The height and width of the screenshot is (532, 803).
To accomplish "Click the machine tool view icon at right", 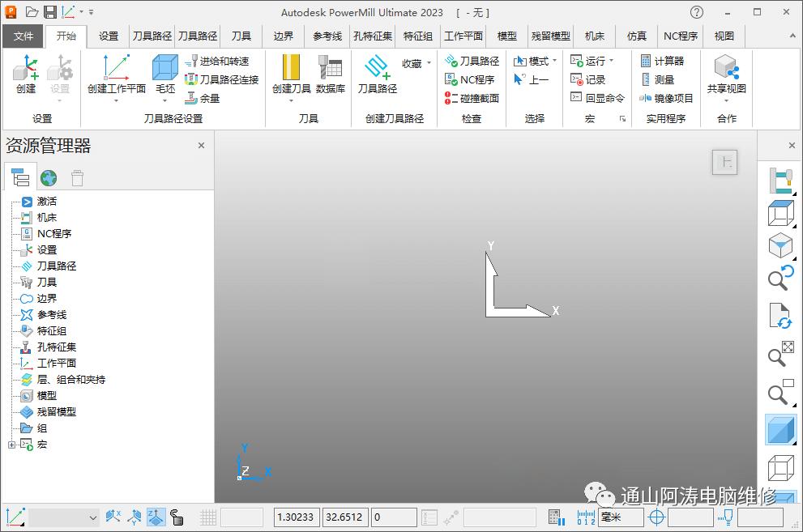I will click(781, 180).
